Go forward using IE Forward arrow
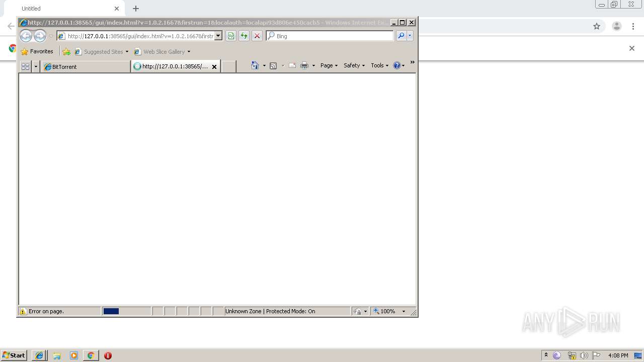This screenshot has height=362, width=644. click(40, 36)
